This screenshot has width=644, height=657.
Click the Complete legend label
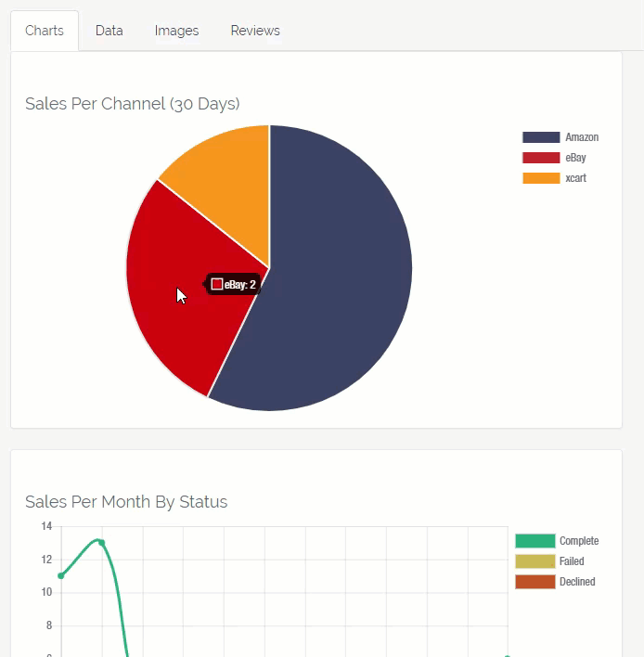pyautogui.click(x=579, y=541)
